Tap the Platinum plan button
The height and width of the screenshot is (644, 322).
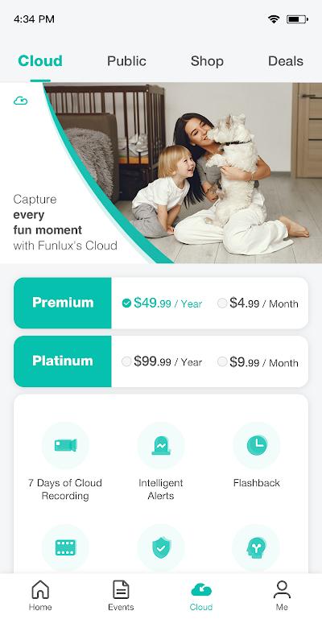pyautogui.click(x=63, y=361)
